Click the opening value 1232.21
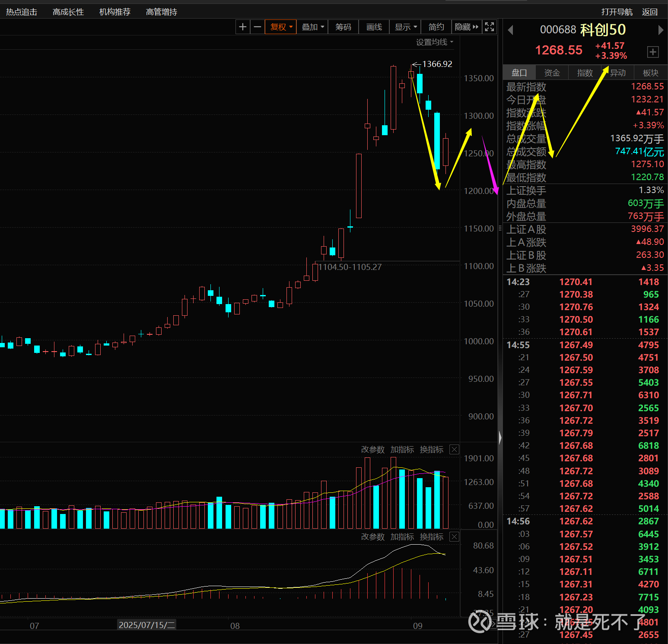The width and height of the screenshot is (668, 644). coord(647,99)
